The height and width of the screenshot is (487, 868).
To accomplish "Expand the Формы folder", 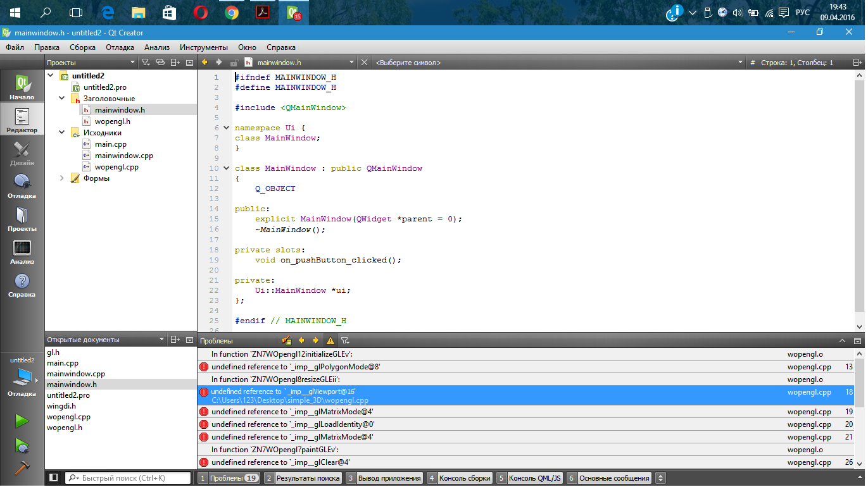I will [62, 178].
